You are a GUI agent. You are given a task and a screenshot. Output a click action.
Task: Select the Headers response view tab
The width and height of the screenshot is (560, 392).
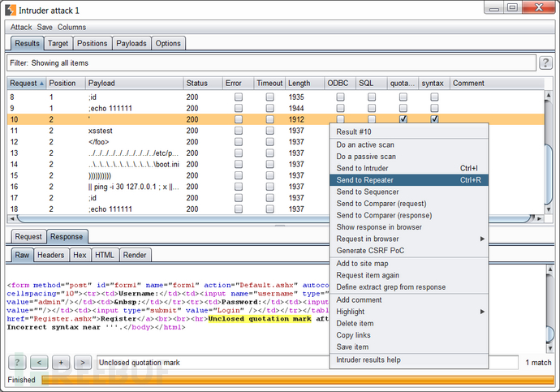50,255
